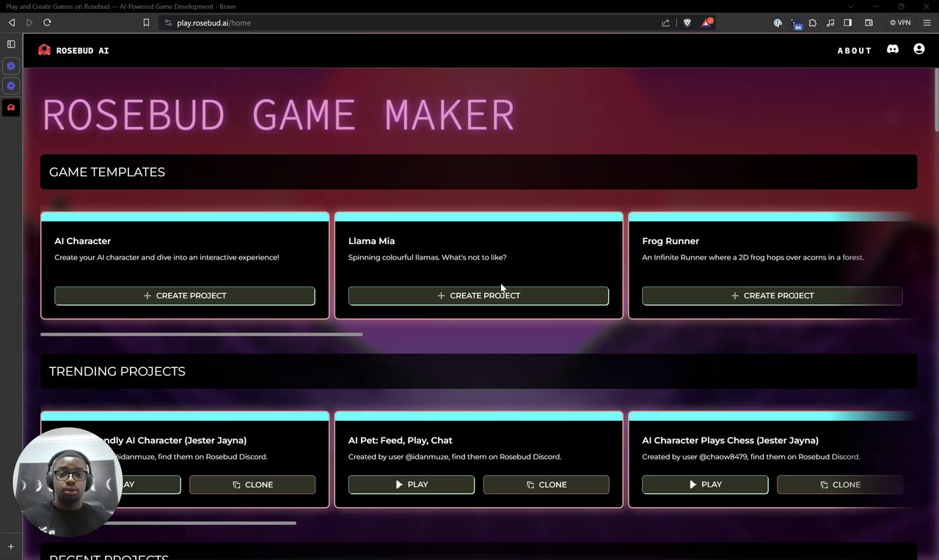The image size is (939, 560).
Task: Click the Trending Projects horizontal scrollbar
Action: point(200,523)
